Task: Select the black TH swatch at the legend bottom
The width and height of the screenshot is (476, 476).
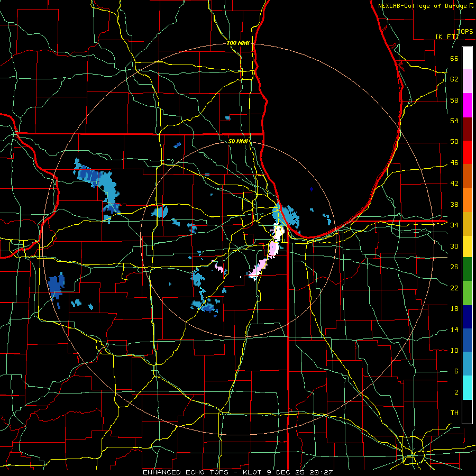Action: [467, 411]
